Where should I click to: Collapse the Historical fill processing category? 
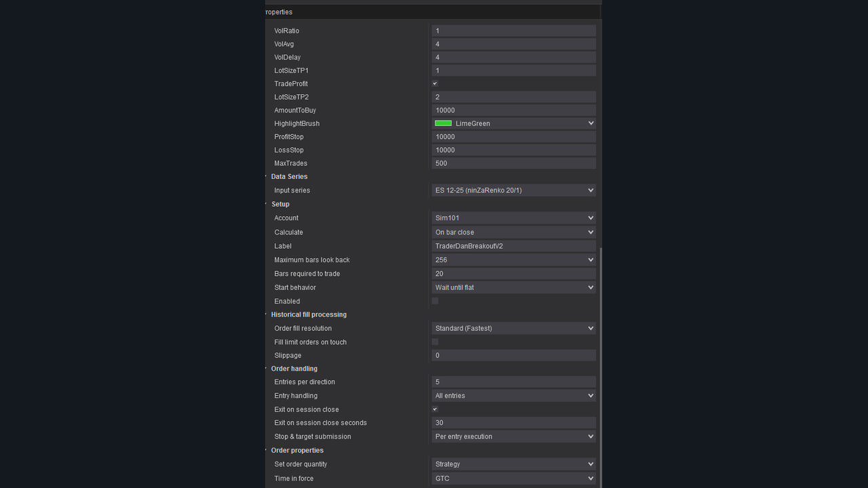[266, 314]
